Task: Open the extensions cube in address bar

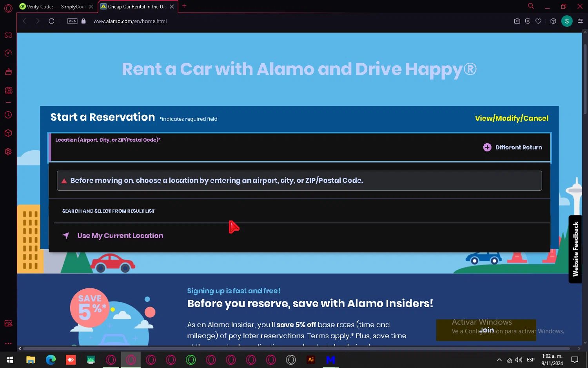Action: pos(553,21)
